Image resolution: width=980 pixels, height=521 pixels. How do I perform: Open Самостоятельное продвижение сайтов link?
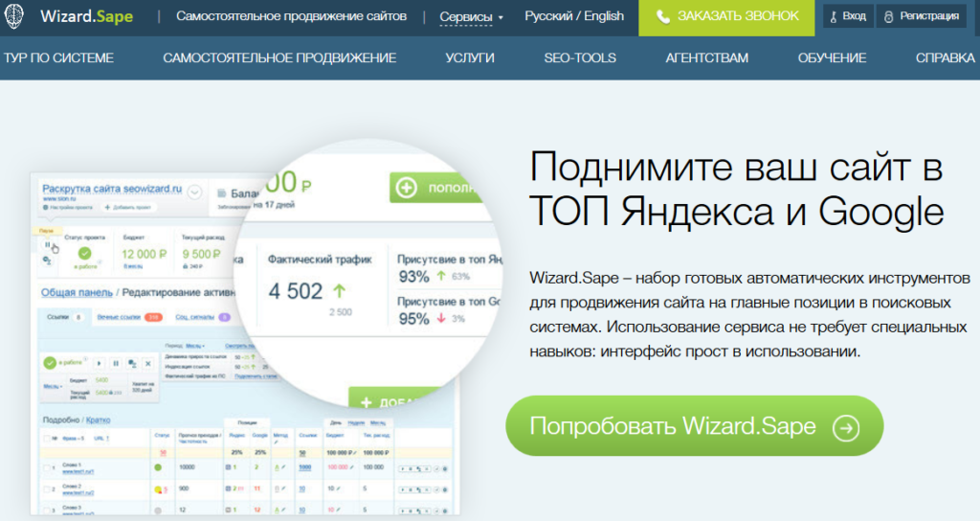coord(291,16)
